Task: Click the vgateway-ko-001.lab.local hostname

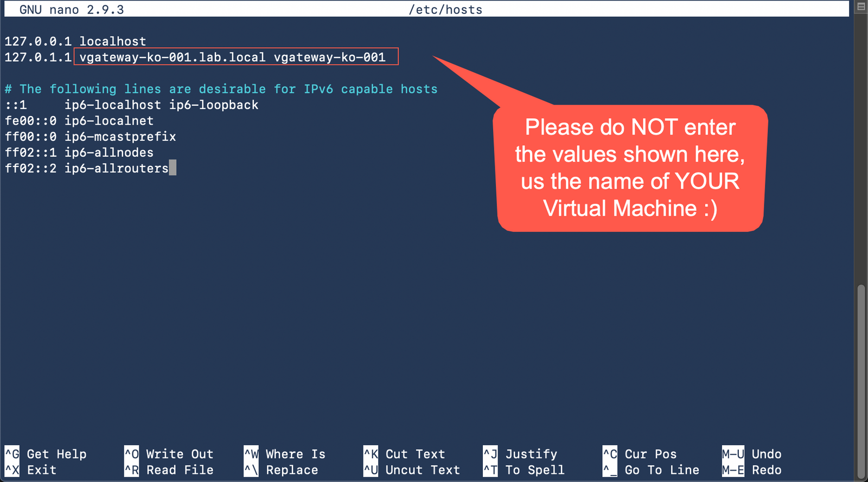Action: [x=173, y=57]
